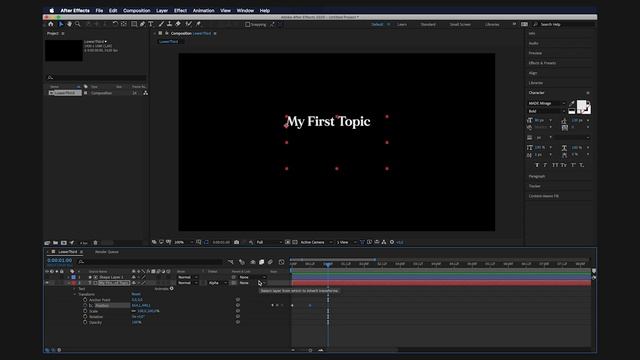
Task: Open the Paragraph panel
Action: coord(537,176)
